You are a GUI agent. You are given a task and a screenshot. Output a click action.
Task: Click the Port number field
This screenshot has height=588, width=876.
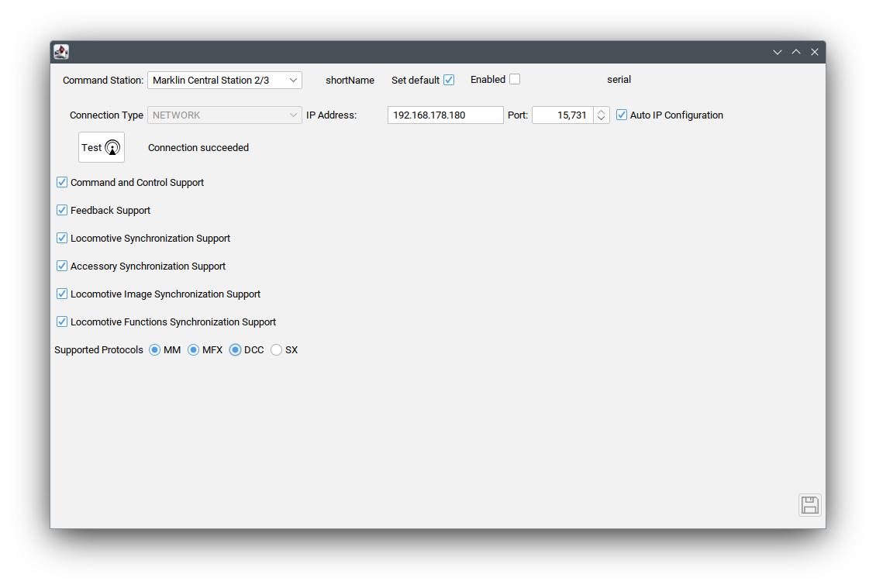(x=563, y=115)
